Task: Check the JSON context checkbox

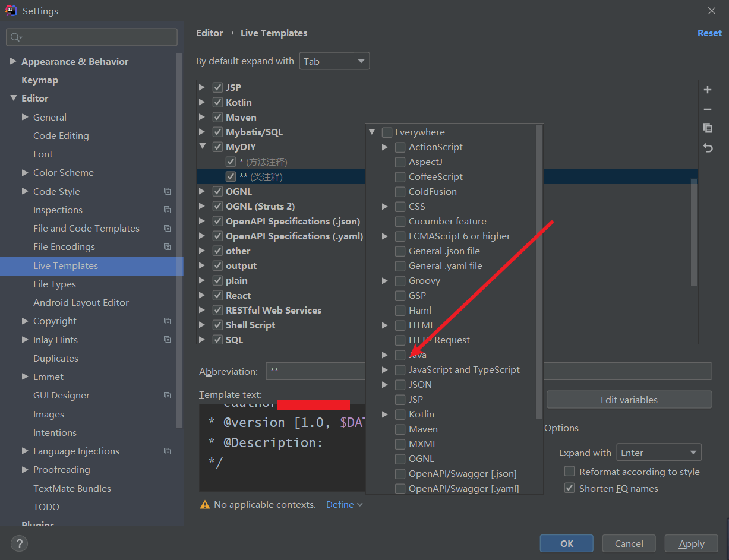Action: click(400, 385)
